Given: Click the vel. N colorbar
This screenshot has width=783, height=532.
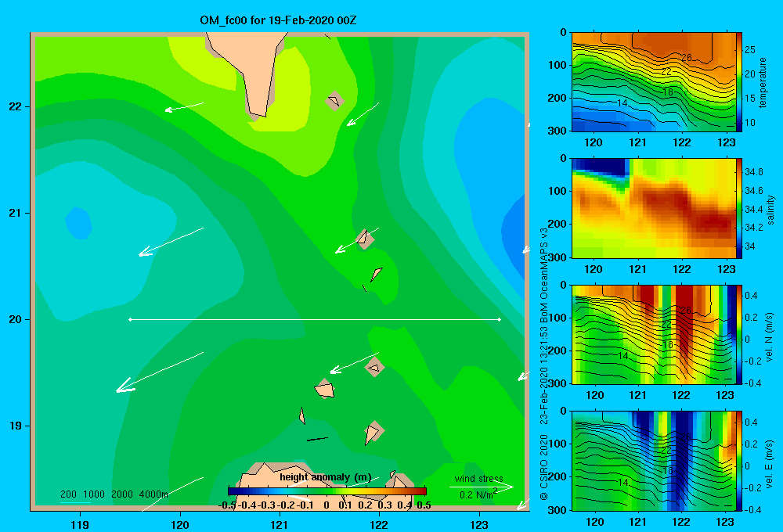Looking at the screenshot, I should [739, 334].
